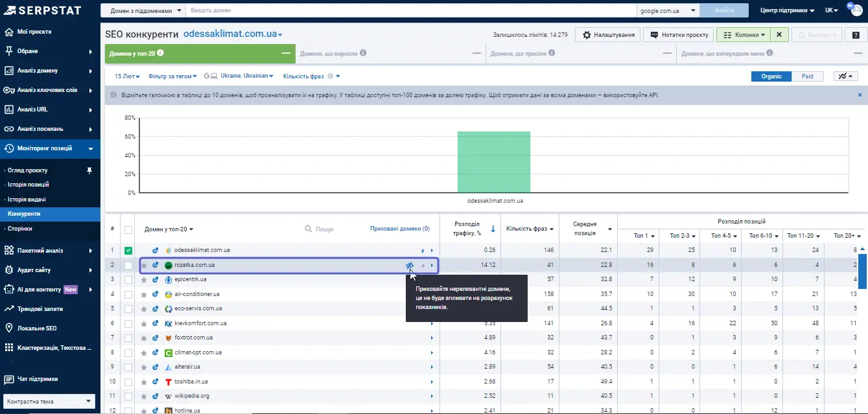The image size is (868, 414).
Task: Click the search magnifier in table header
Action: pyautogui.click(x=309, y=229)
